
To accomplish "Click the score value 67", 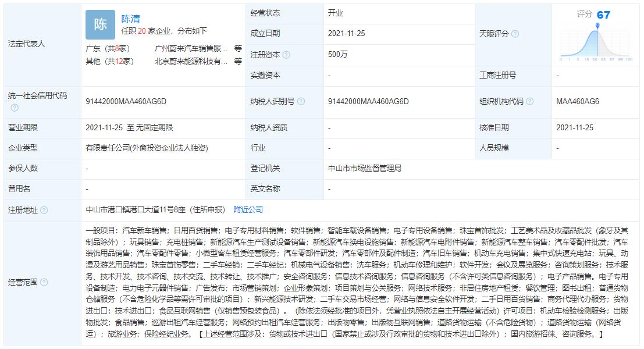I will [603, 15].
